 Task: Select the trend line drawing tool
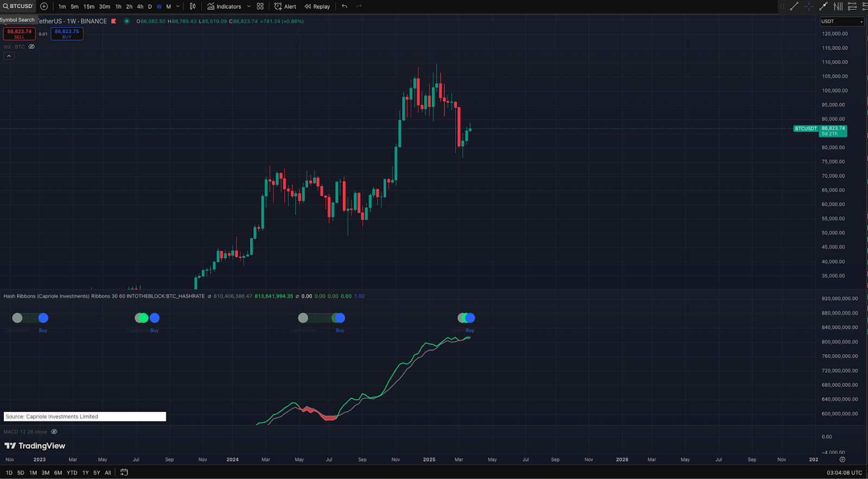794,7
